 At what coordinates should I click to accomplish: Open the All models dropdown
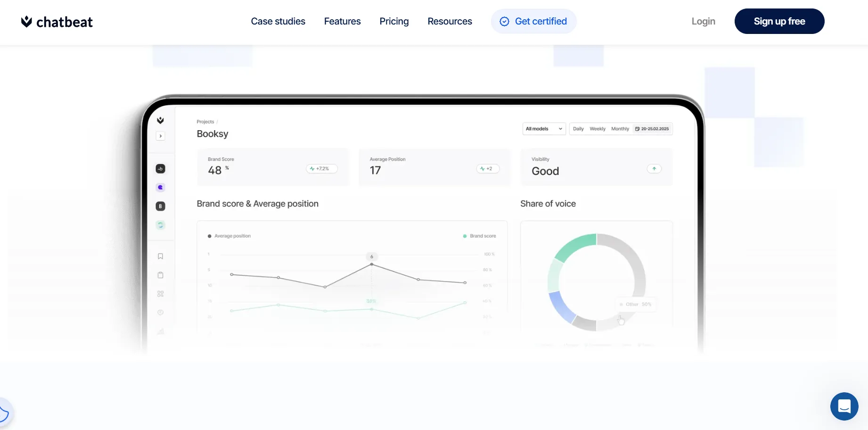(x=544, y=129)
